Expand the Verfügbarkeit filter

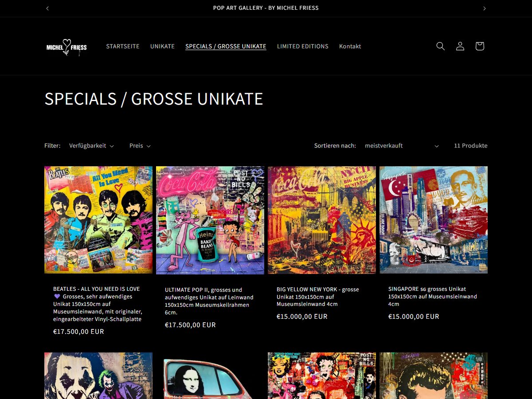(x=91, y=145)
